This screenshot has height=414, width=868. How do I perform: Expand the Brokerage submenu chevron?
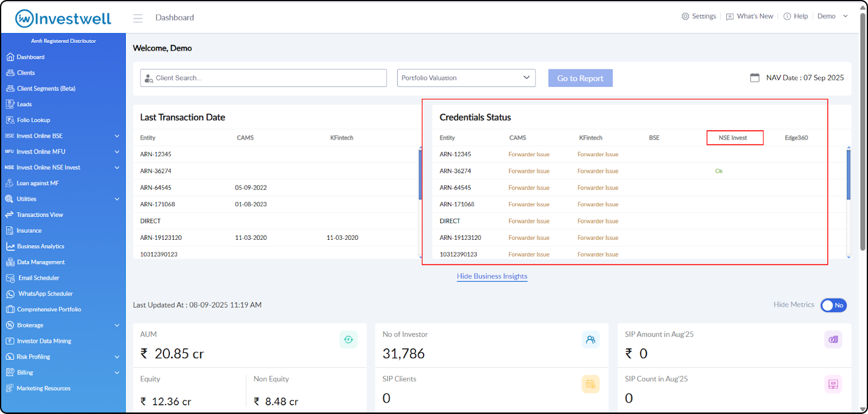pyautogui.click(x=117, y=325)
